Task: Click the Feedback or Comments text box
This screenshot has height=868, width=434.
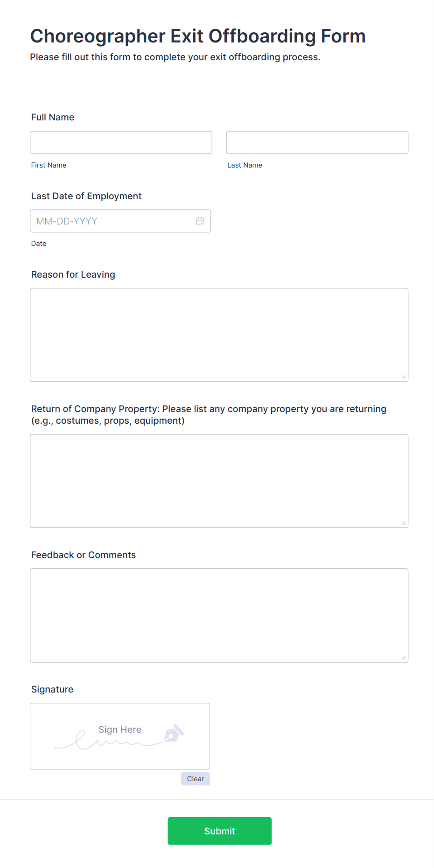Action: pos(219,616)
